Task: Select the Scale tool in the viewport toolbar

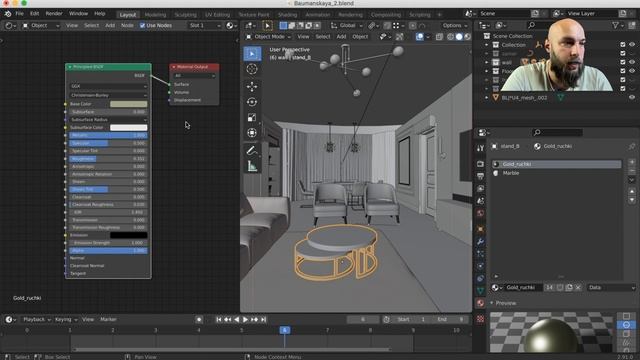Action: click(x=252, y=118)
